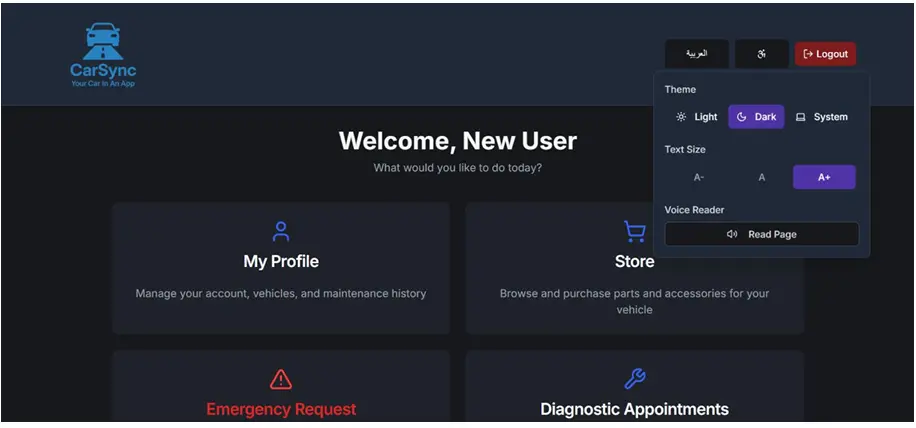Click the "Browse and purchase parts" description
The image size is (916, 428).
[x=634, y=301]
